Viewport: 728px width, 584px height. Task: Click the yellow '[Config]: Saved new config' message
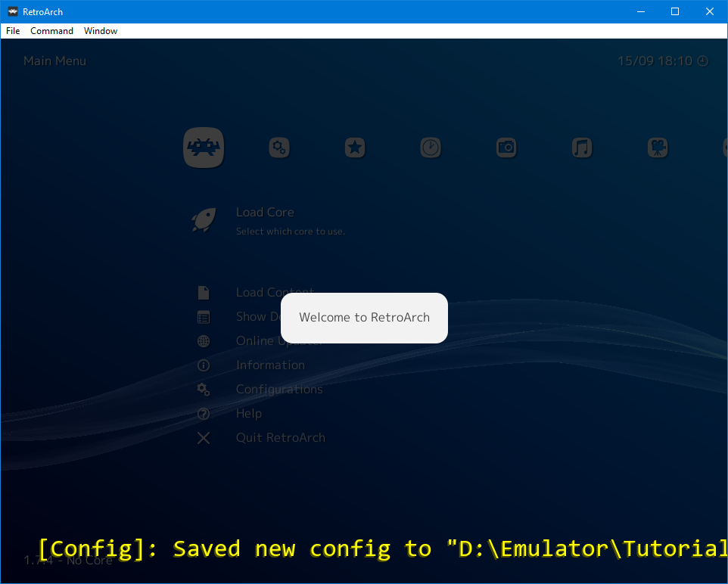pyautogui.click(x=383, y=548)
